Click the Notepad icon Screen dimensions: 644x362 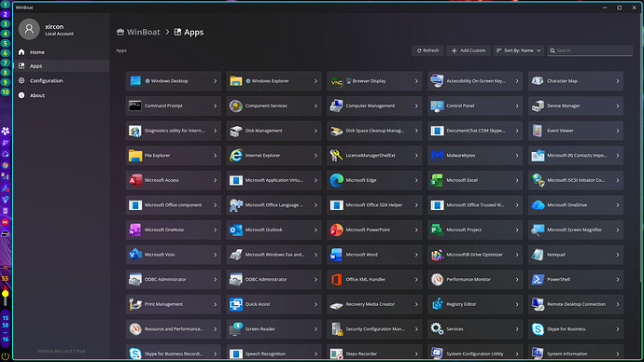coord(538,255)
